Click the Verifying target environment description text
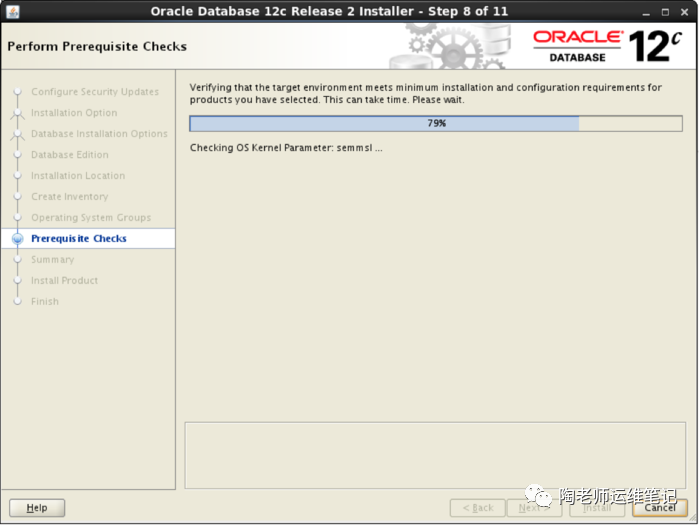This screenshot has height=528, width=700. coord(425,93)
